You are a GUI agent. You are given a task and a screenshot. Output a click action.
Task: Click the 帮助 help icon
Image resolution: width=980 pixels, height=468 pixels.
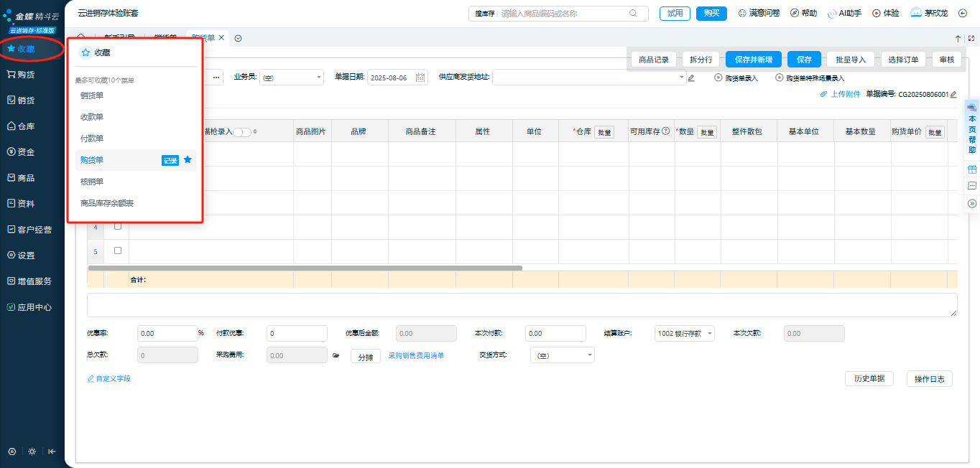click(x=794, y=13)
